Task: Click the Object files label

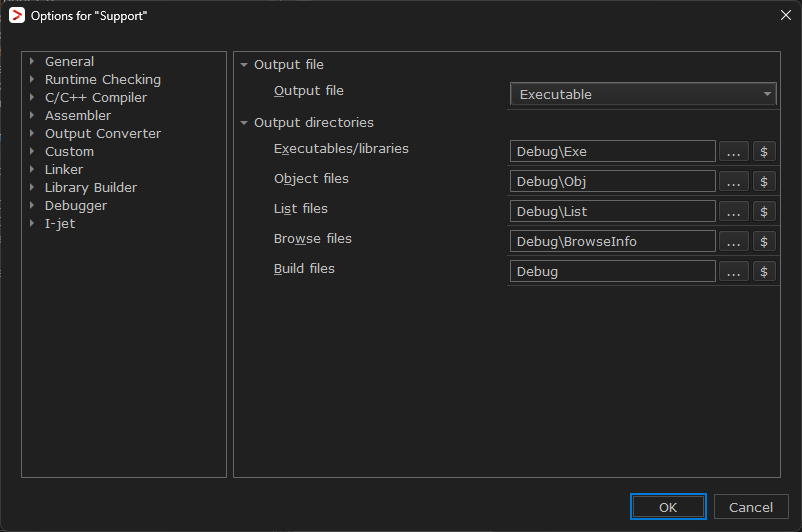Action: tap(311, 179)
